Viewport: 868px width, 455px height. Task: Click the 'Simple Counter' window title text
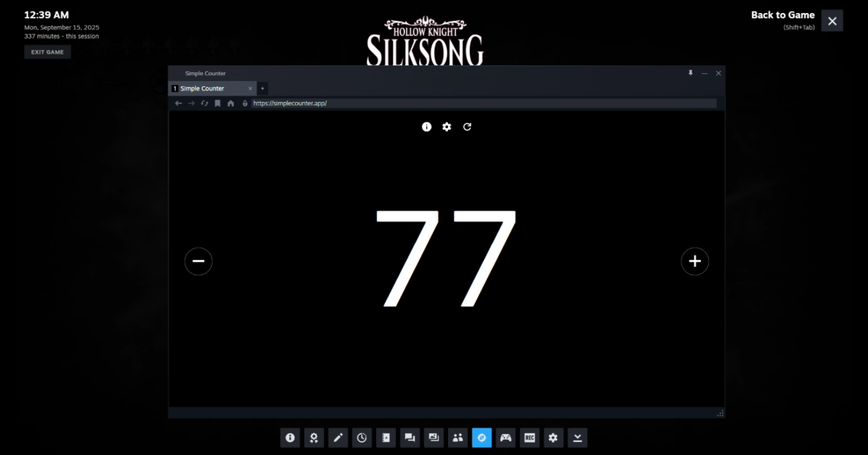tap(205, 74)
